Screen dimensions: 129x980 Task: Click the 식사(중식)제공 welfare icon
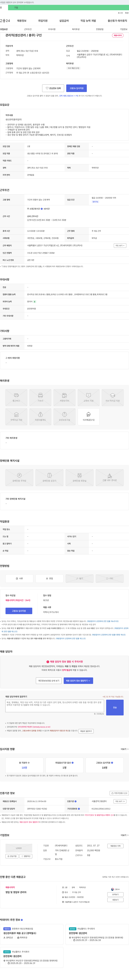tap(88, 417)
